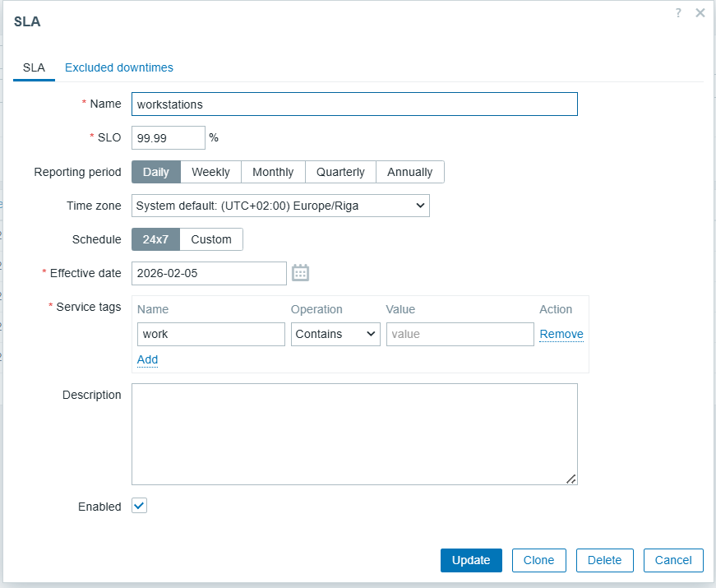This screenshot has width=716, height=588.
Task: Open the Effective date calendar picker
Action: click(x=300, y=273)
